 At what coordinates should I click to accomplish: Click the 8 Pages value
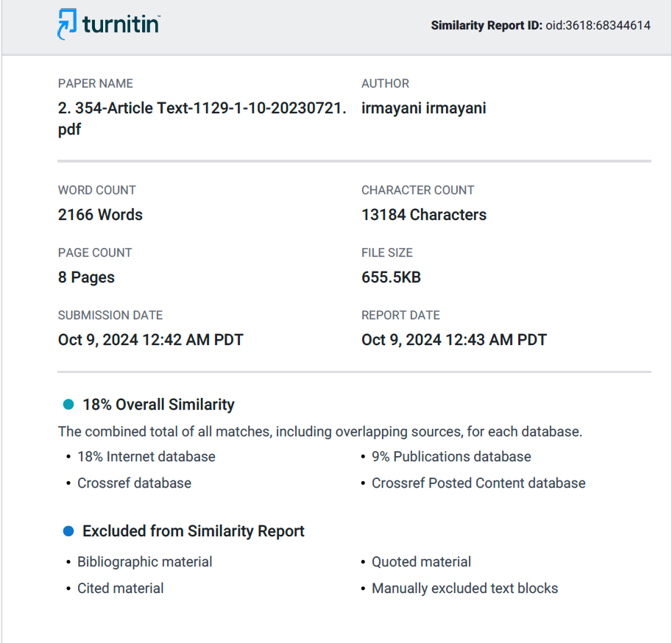86,277
